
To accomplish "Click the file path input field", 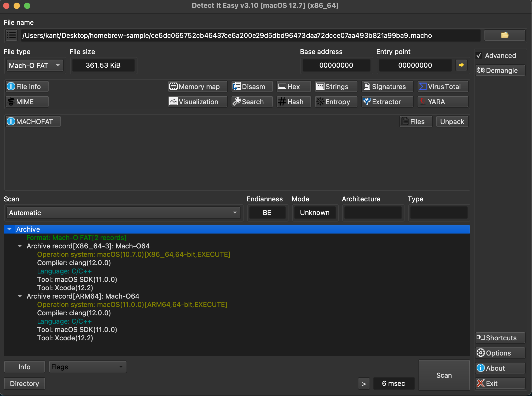I will point(250,35).
